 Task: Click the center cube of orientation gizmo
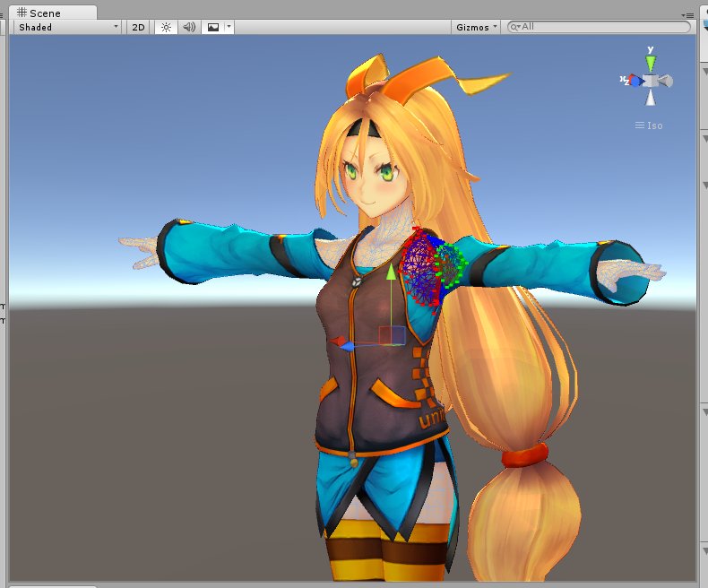651,82
